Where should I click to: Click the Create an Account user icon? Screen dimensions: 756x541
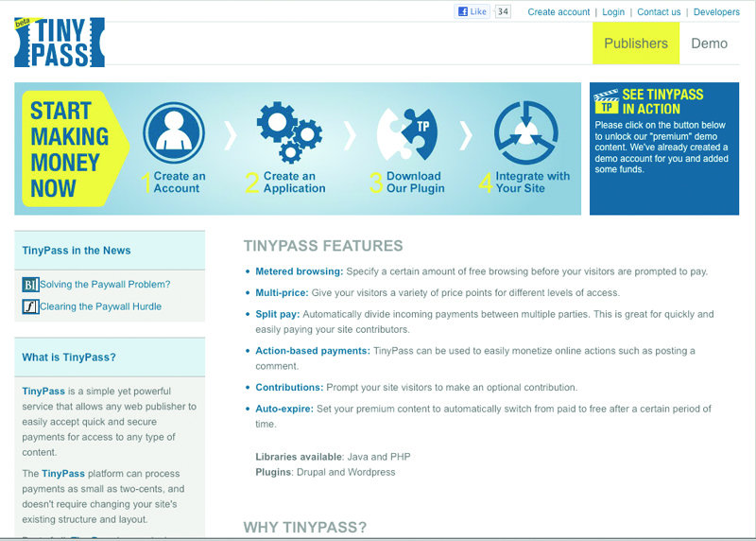(174, 132)
